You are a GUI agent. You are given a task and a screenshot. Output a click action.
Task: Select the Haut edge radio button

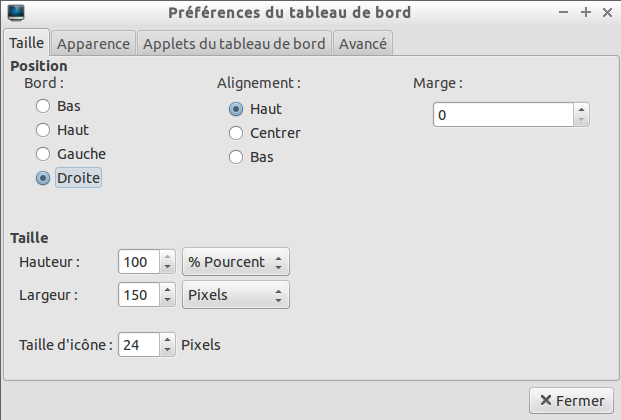[x=43, y=129]
